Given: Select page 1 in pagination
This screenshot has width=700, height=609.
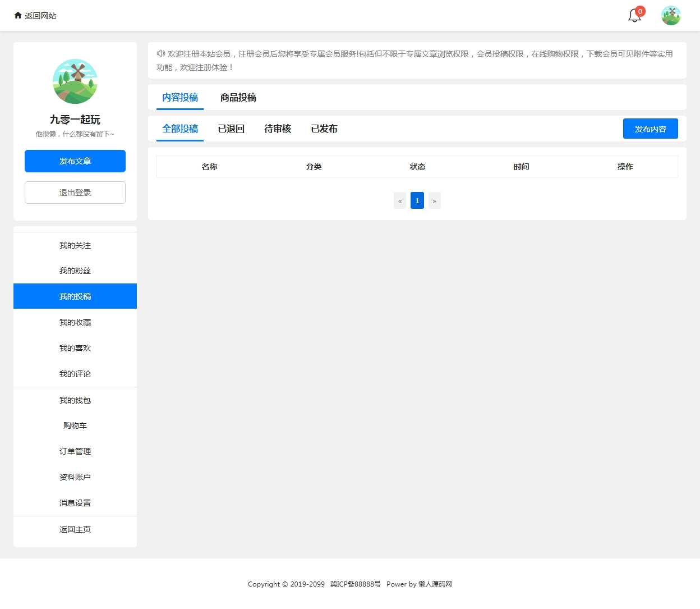Looking at the screenshot, I should (417, 200).
